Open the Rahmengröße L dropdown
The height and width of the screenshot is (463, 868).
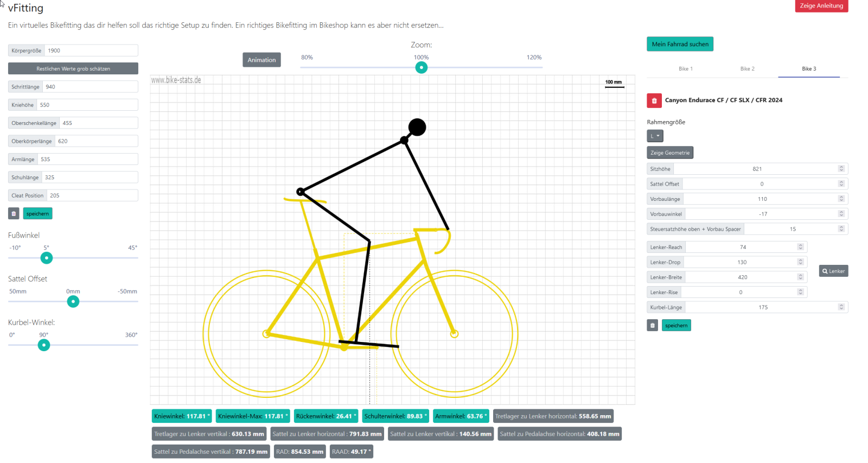pyautogui.click(x=655, y=136)
